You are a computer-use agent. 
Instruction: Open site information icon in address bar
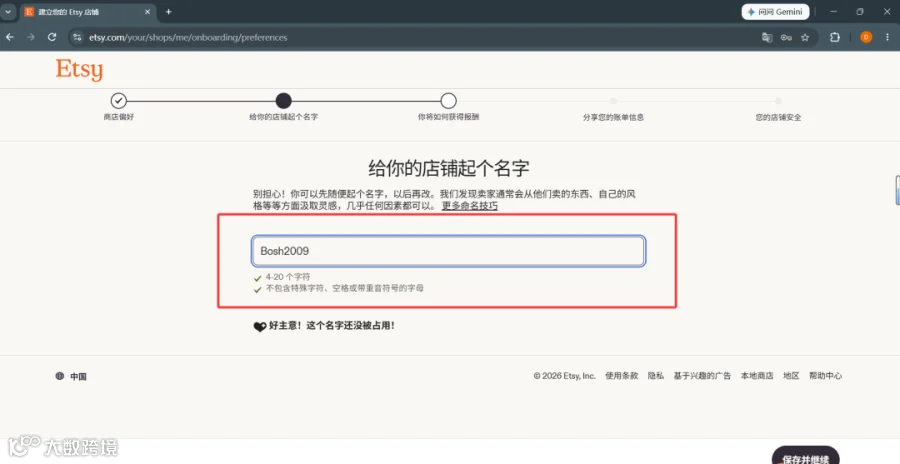pyautogui.click(x=77, y=37)
